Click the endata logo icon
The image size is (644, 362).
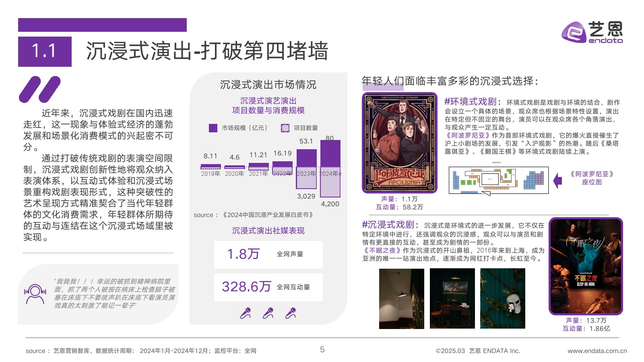point(574,32)
